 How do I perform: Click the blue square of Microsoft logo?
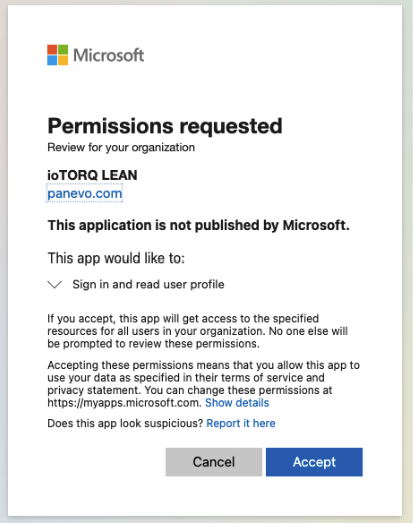[x=52, y=61]
